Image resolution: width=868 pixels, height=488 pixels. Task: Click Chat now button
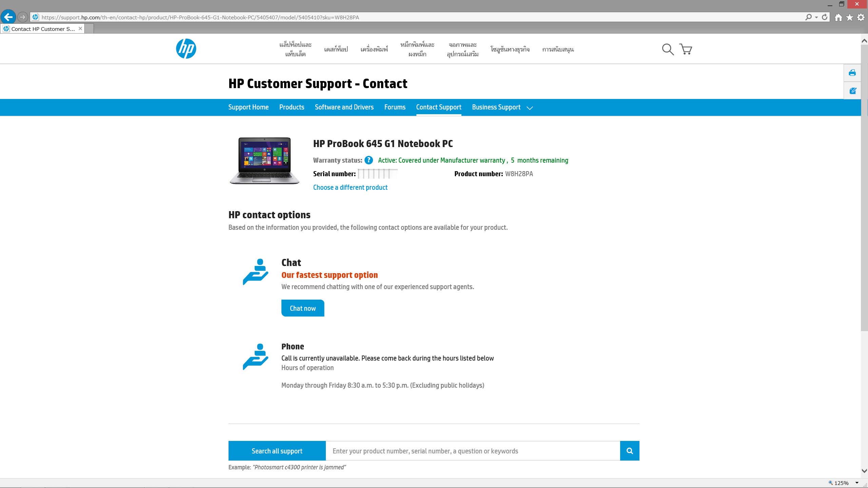[x=303, y=308]
